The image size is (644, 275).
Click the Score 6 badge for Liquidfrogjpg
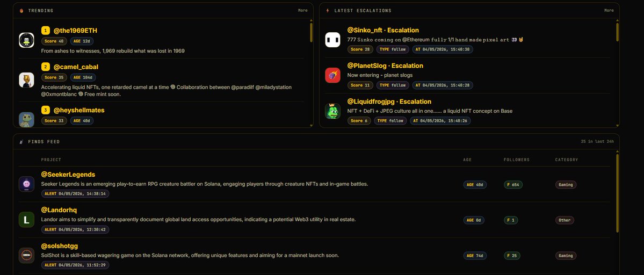tap(359, 121)
